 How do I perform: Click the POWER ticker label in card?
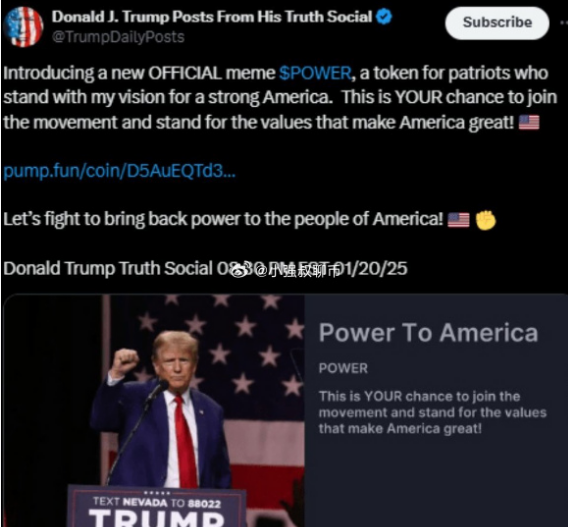(343, 368)
